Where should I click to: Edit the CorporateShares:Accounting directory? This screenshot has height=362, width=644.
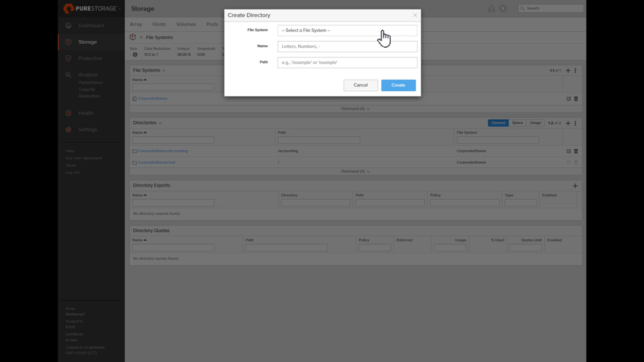pos(569,151)
